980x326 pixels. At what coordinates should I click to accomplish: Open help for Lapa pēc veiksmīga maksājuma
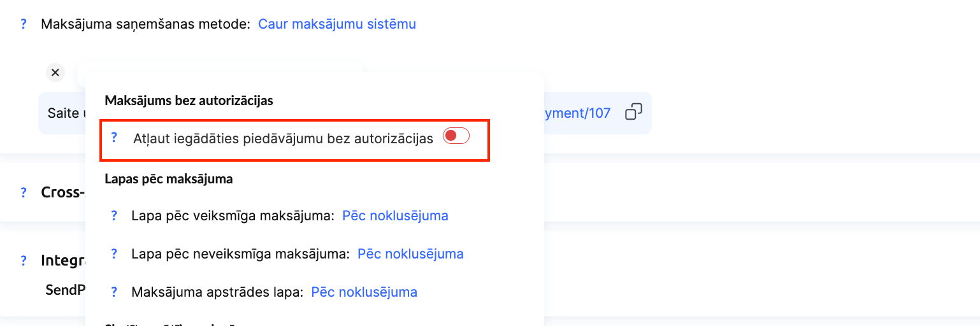tap(114, 215)
